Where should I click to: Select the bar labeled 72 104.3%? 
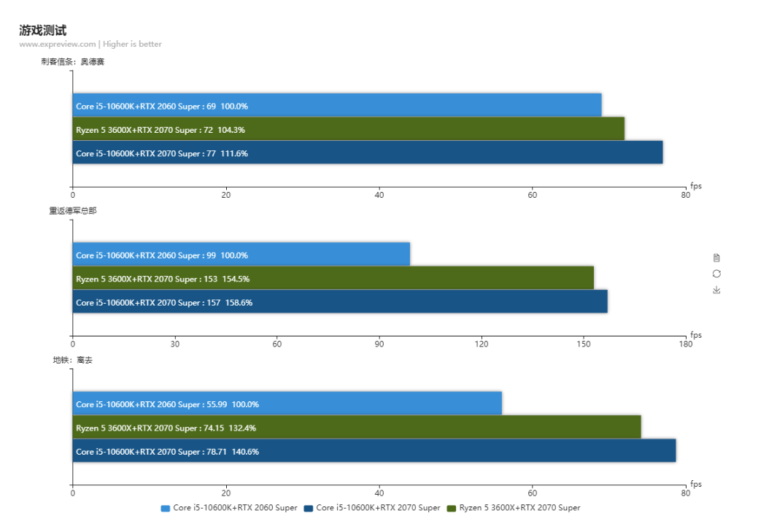(349, 129)
